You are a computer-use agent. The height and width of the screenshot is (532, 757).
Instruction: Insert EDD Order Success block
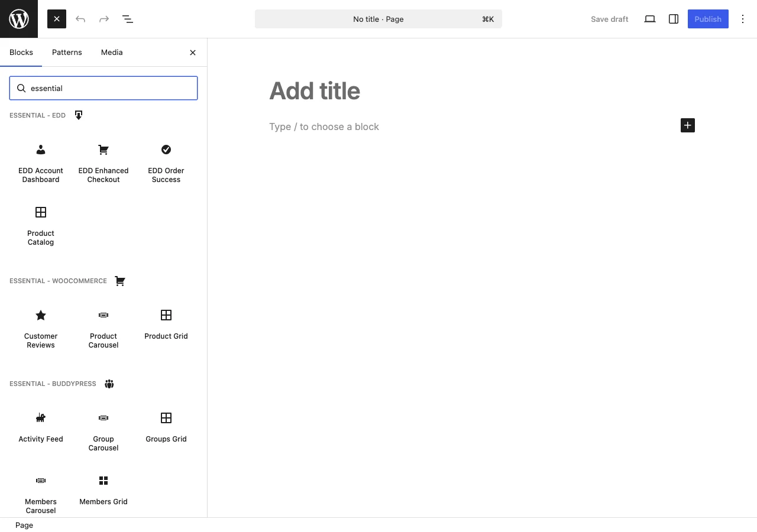click(166, 163)
